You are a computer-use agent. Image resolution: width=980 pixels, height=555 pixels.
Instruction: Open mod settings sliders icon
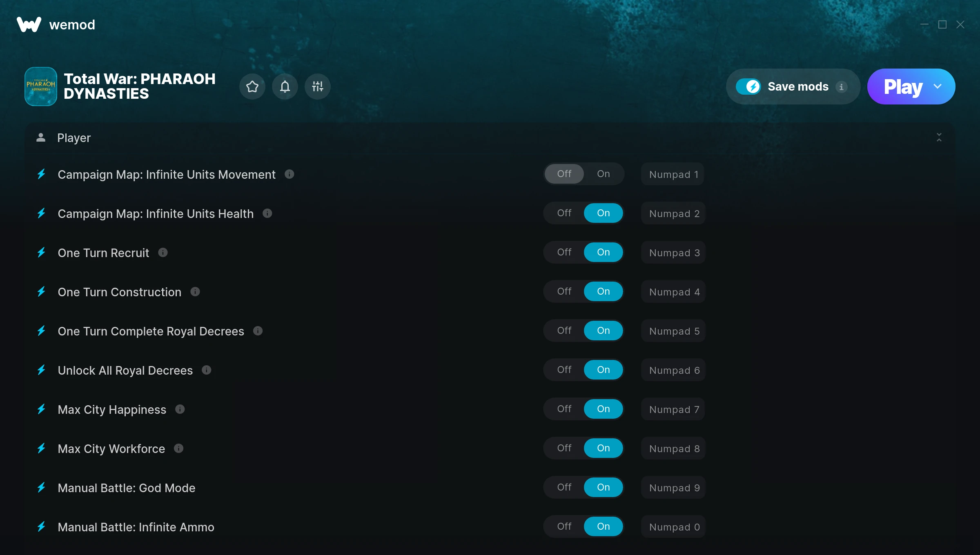click(x=318, y=87)
